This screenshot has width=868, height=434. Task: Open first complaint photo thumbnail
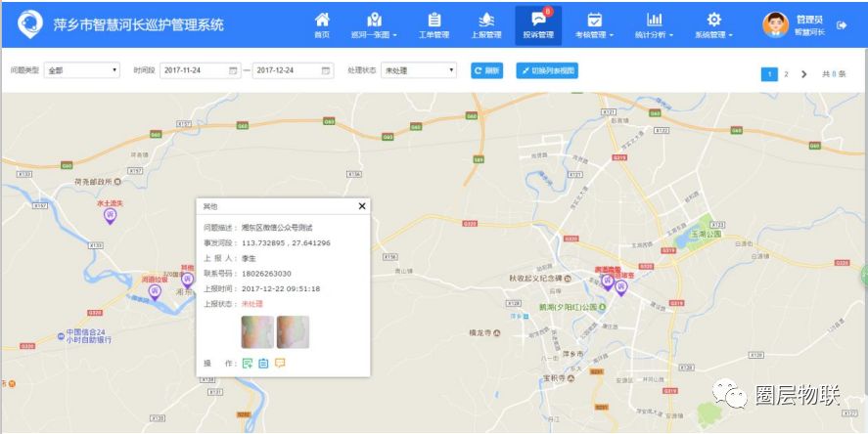[x=257, y=331]
